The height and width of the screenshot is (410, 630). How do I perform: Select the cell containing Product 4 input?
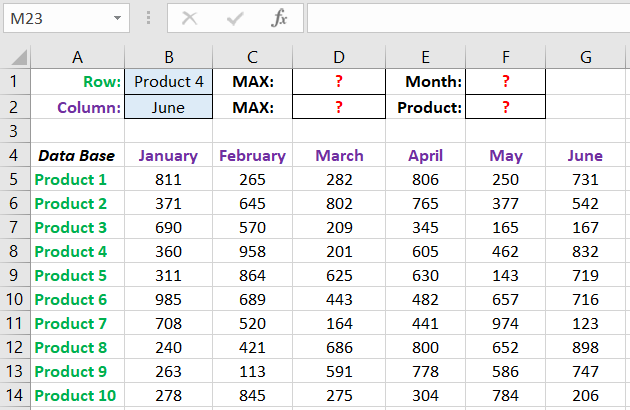tap(169, 82)
